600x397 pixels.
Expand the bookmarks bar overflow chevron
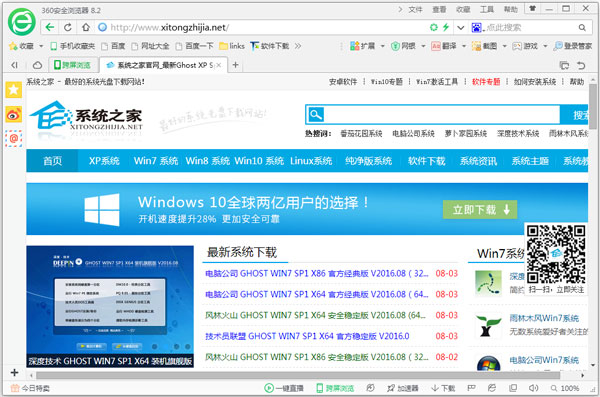coord(298,46)
